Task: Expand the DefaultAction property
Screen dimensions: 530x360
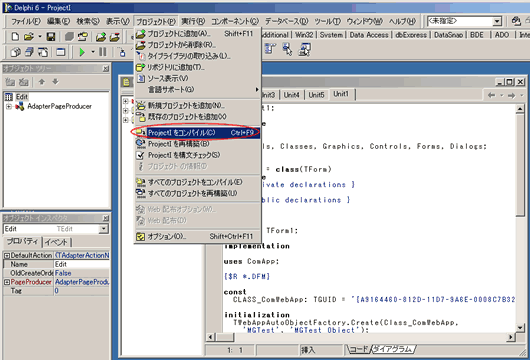Action: click(x=7, y=256)
